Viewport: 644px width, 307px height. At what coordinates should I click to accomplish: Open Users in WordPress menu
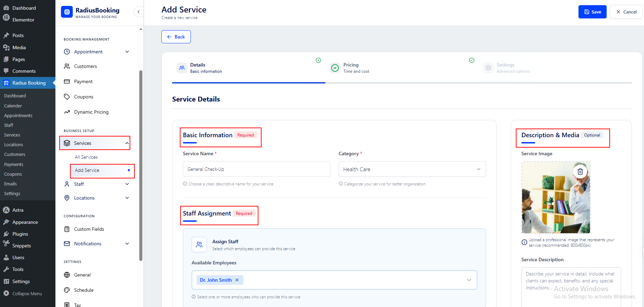click(x=18, y=257)
